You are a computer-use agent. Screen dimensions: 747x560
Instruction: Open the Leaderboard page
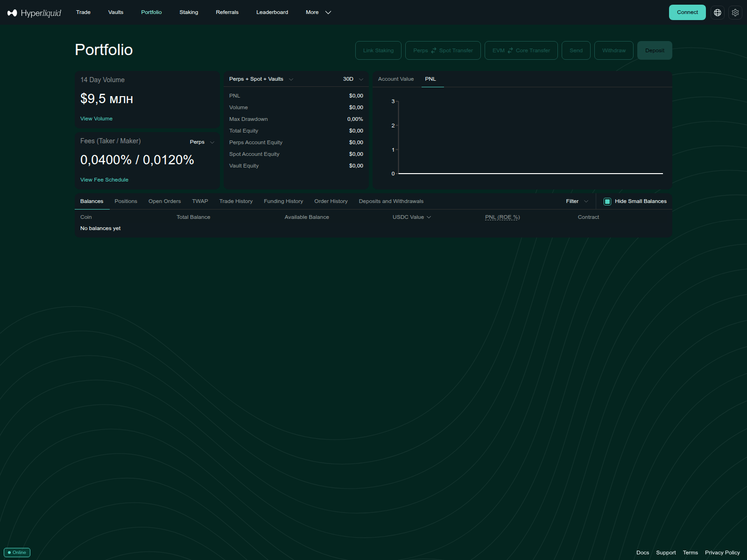[272, 12]
